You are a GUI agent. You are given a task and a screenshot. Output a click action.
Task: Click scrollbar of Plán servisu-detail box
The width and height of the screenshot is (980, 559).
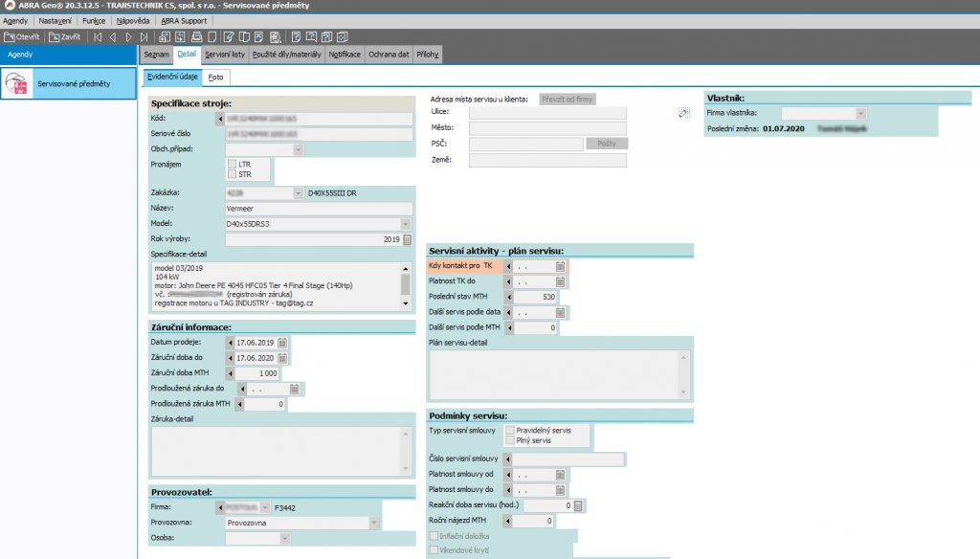click(x=683, y=374)
